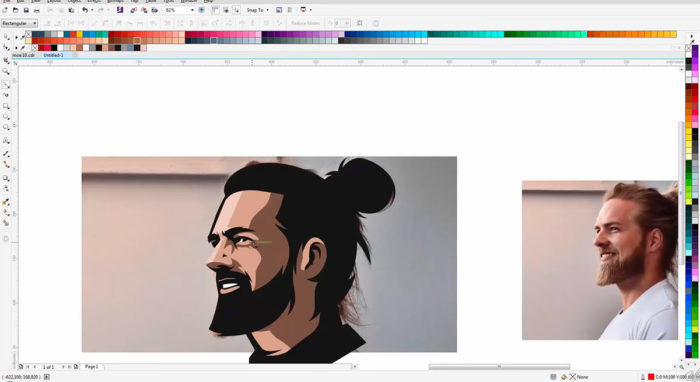This screenshot has width=700, height=382.
Task: Select the no-color X swatch in top palette
Action: [x=29, y=34]
